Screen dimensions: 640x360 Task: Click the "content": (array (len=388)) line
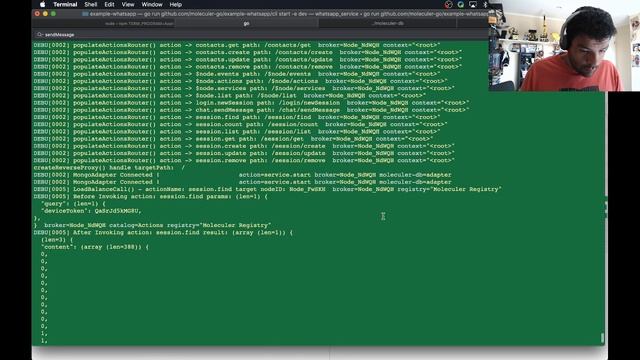[95, 247]
